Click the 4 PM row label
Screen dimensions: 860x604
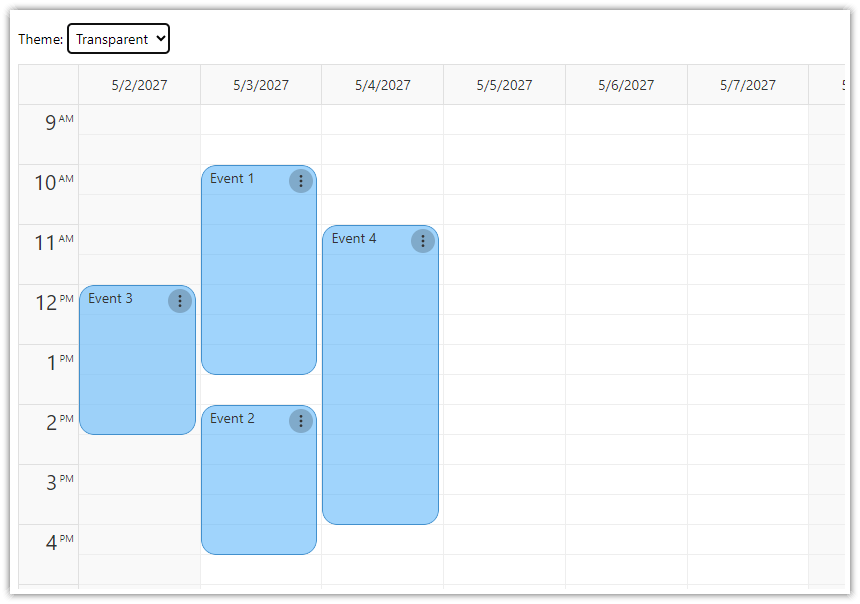click(46, 541)
